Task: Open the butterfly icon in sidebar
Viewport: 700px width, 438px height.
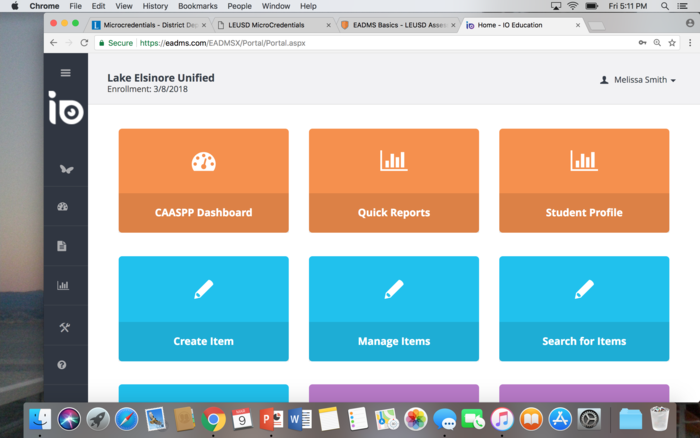Action: coord(66,169)
